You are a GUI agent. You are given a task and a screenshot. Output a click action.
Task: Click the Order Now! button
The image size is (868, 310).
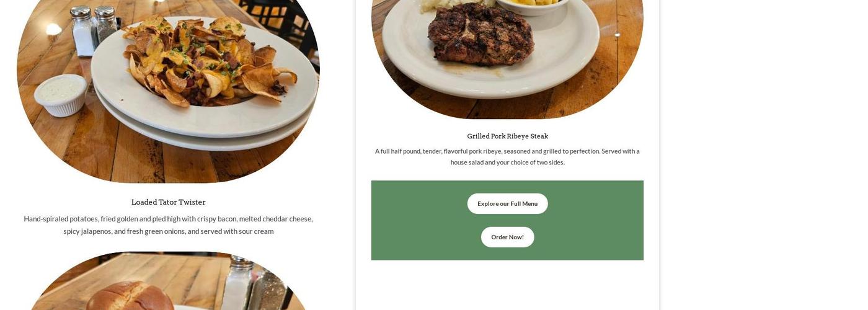pos(507,237)
